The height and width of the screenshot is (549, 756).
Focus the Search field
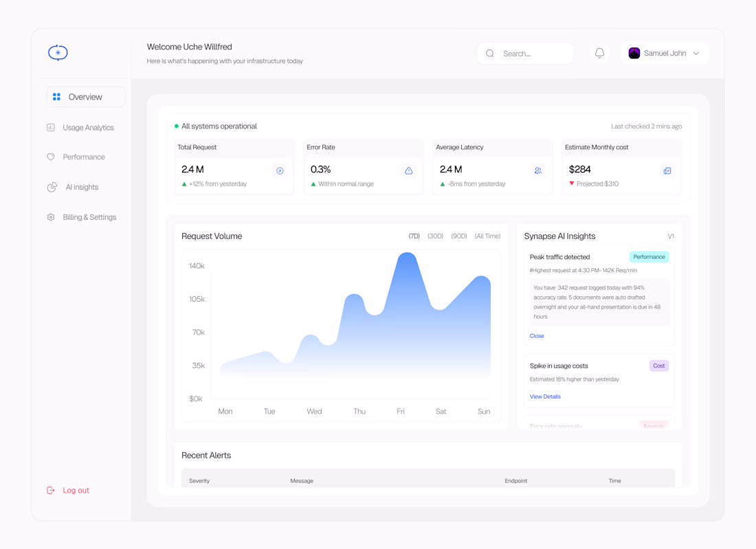coord(525,54)
